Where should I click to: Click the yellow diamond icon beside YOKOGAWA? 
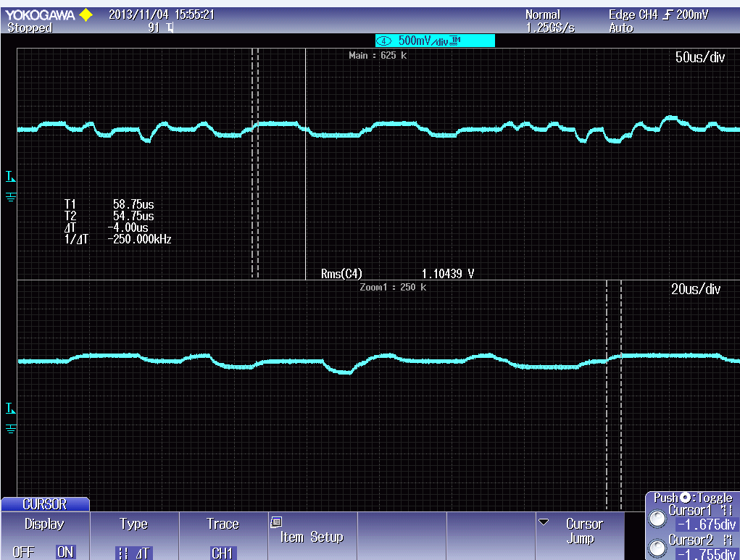tap(86, 15)
